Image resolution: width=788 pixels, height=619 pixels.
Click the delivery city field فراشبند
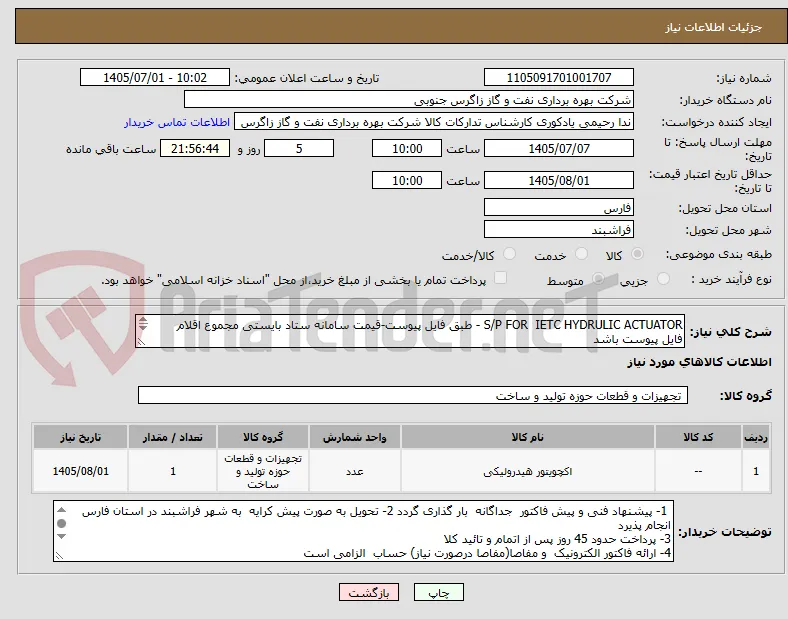pos(559,230)
